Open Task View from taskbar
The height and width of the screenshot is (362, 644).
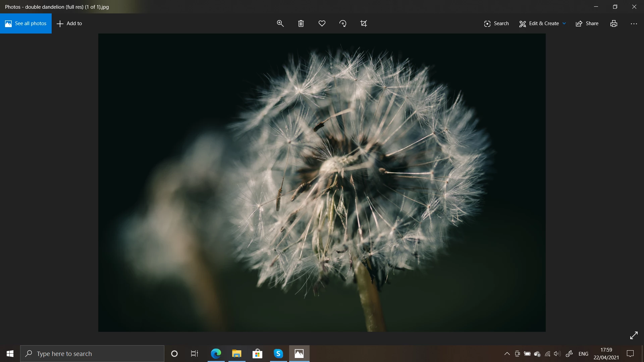(195, 354)
